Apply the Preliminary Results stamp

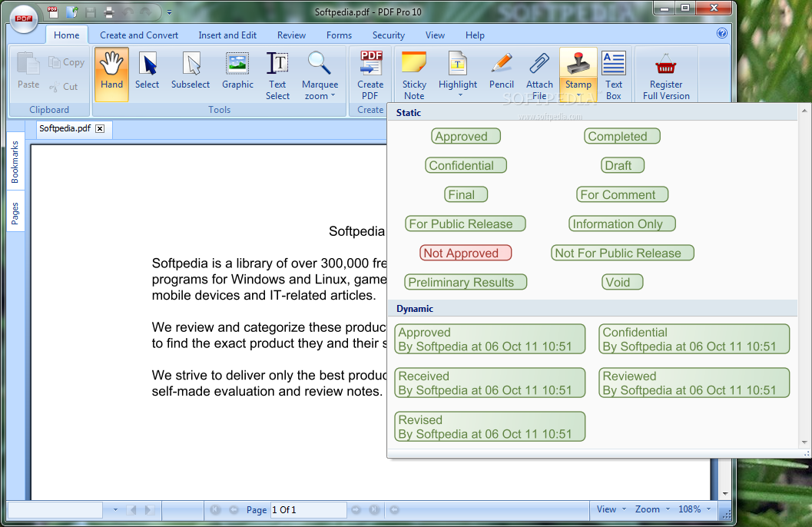pos(466,282)
